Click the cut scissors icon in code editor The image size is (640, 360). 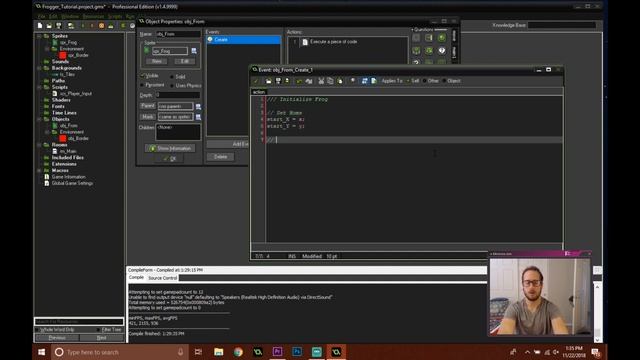tap(321, 81)
